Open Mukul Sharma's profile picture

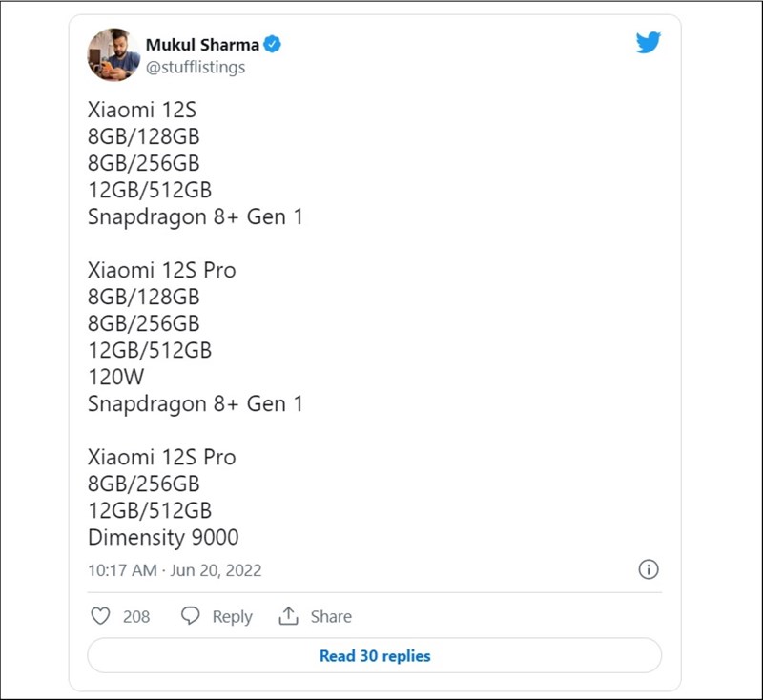point(114,55)
